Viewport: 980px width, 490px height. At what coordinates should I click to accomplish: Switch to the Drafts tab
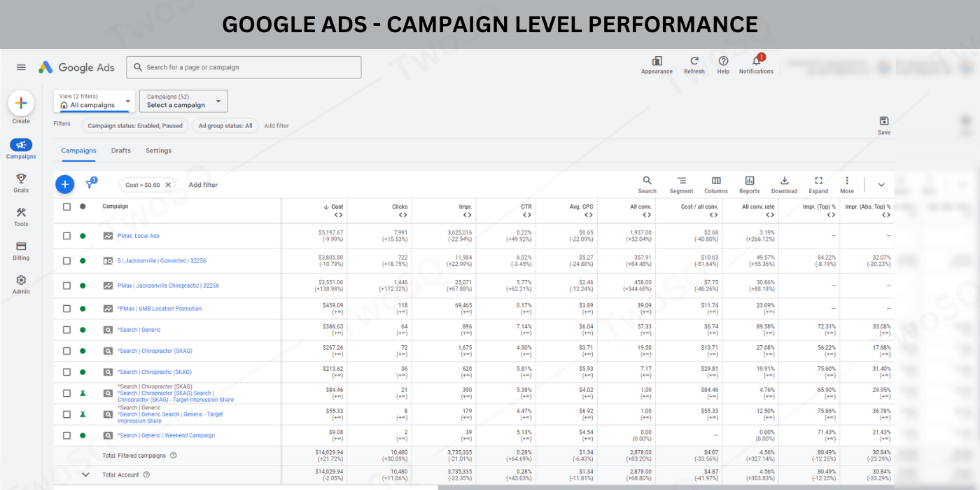point(120,150)
